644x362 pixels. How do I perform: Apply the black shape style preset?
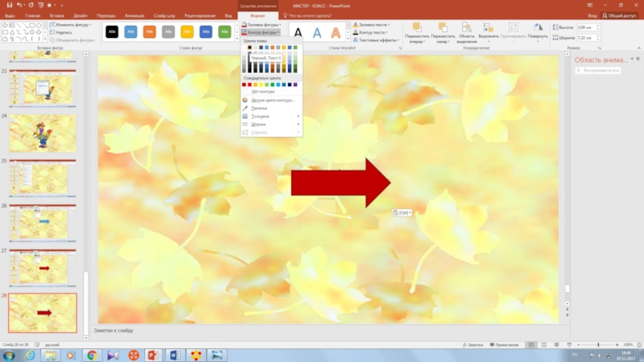tap(112, 31)
